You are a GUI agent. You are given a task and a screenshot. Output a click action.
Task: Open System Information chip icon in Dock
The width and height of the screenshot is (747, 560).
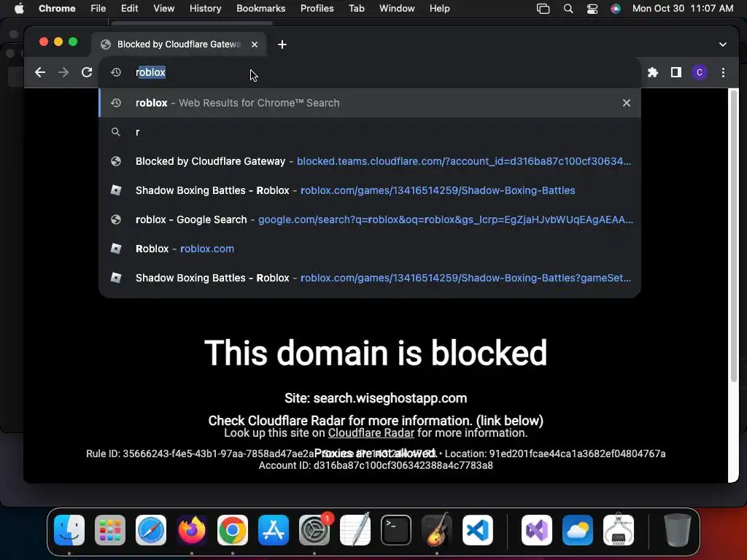point(619,530)
